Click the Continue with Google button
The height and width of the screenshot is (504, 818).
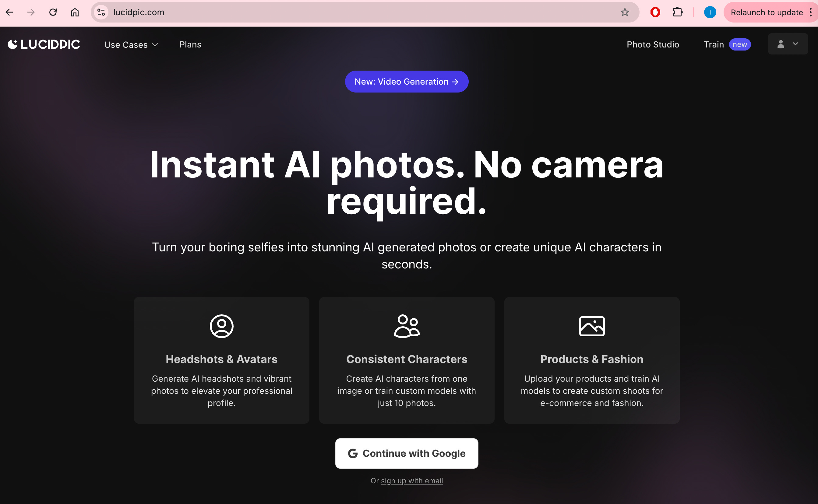407,453
